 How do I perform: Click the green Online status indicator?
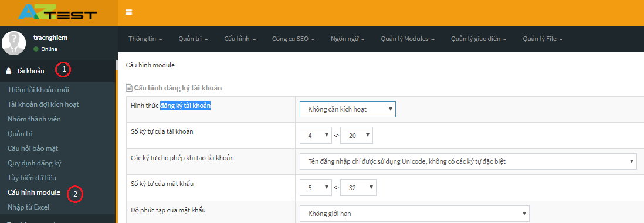tap(36, 49)
